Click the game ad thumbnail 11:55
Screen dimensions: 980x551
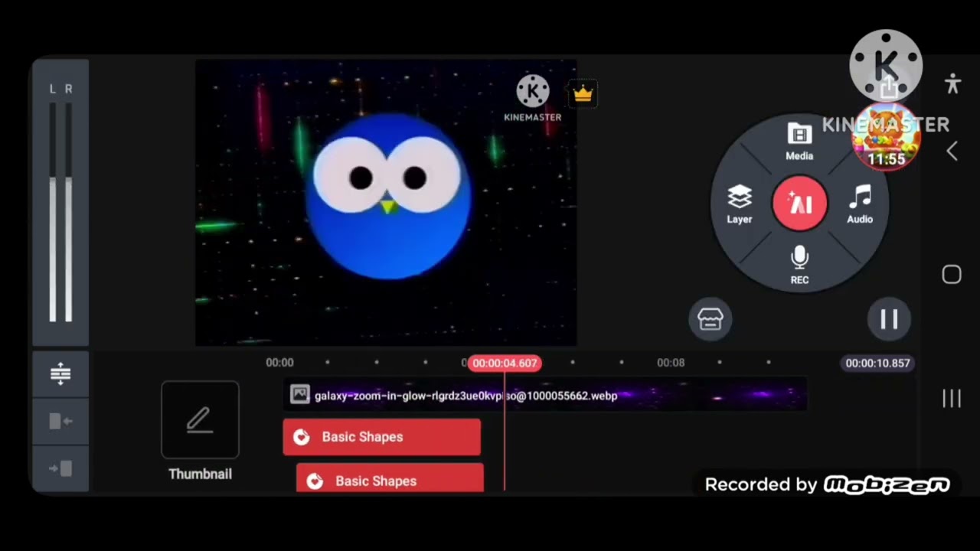pos(887,138)
